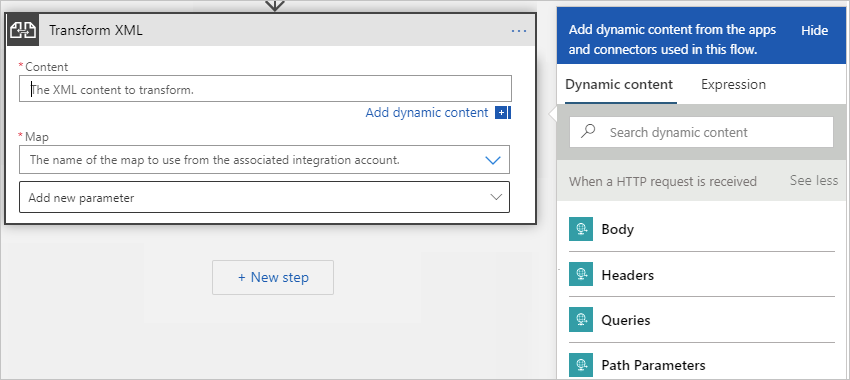850x380 pixels.
Task: Open the Transform XML ellipsis menu
Action: 519,31
